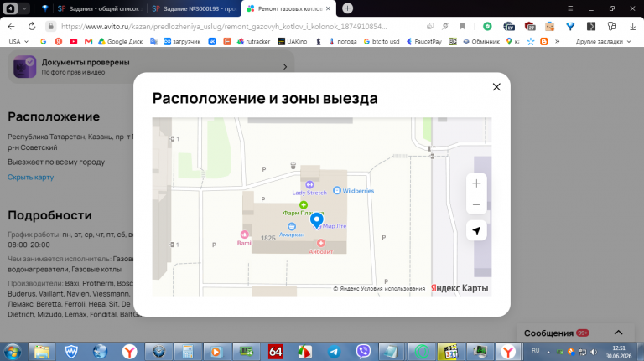The width and height of the screenshot is (644, 361).
Task: Open the YouTube bookmark icon
Action: [x=73, y=41]
